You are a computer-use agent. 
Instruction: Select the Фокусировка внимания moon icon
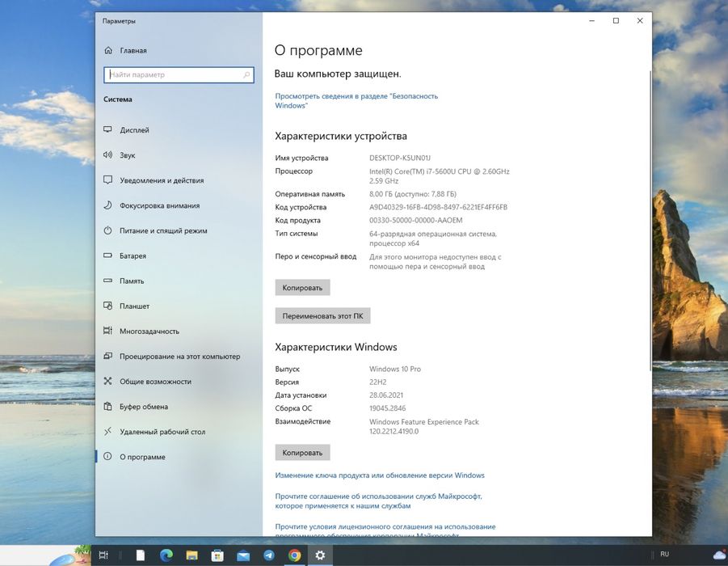pos(107,205)
